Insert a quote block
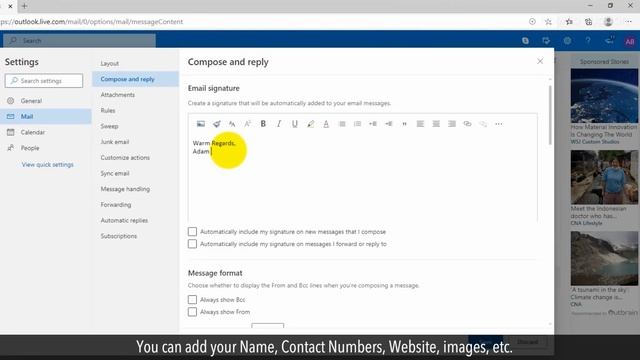The width and height of the screenshot is (640, 360). pos(404,124)
